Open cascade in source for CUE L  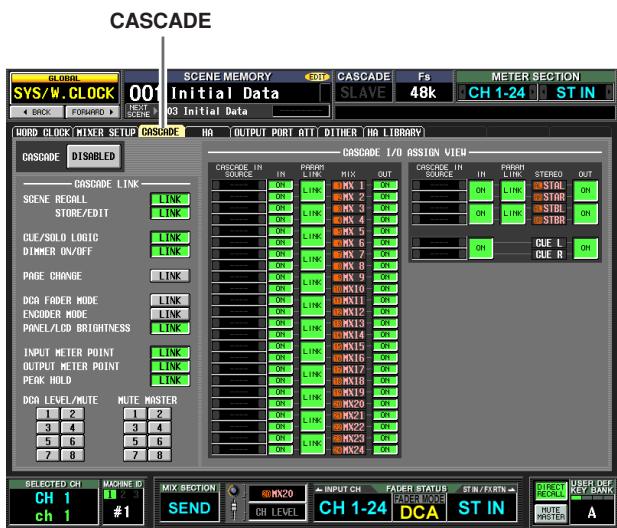click(439, 242)
